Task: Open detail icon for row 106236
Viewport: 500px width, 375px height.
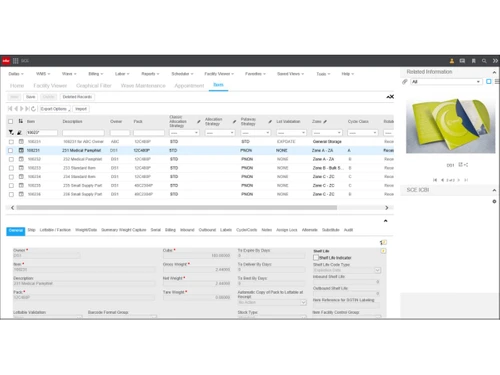Action: [21, 194]
